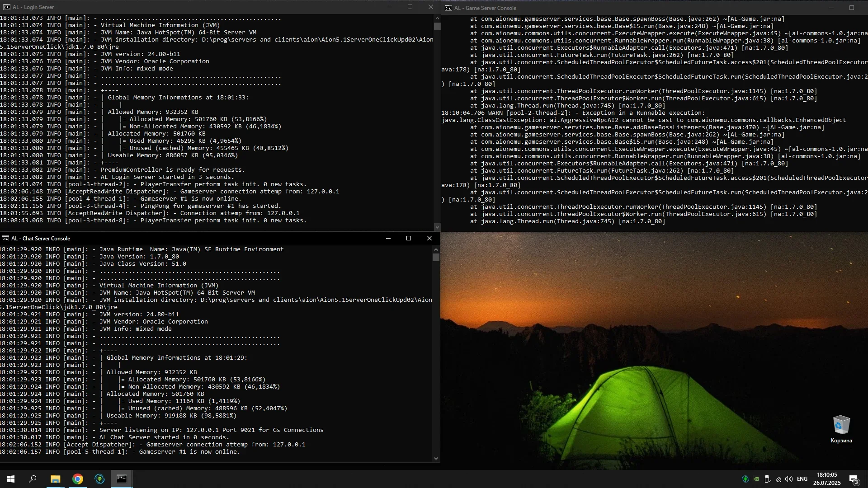Click the AL - Login Server title text
The width and height of the screenshot is (868, 488).
(33, 7)
